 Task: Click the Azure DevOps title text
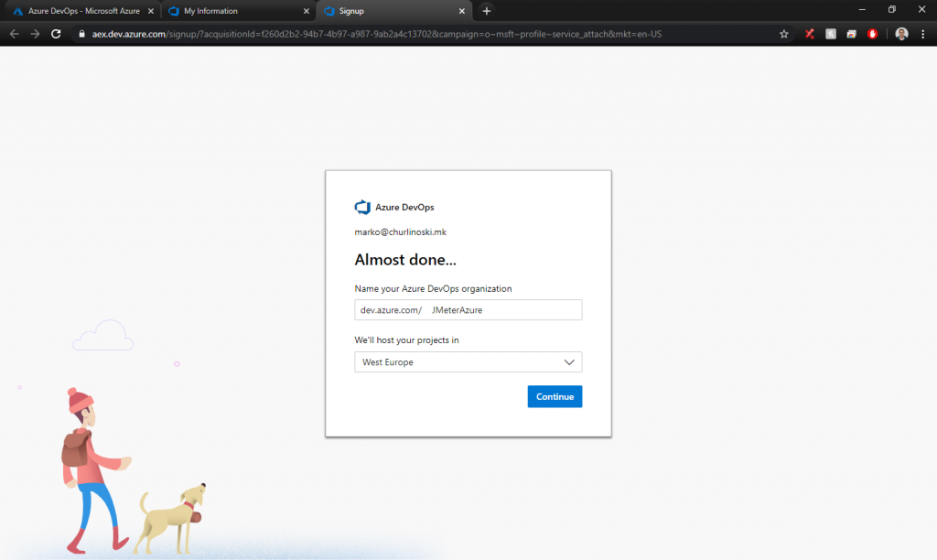click(404, 207)
